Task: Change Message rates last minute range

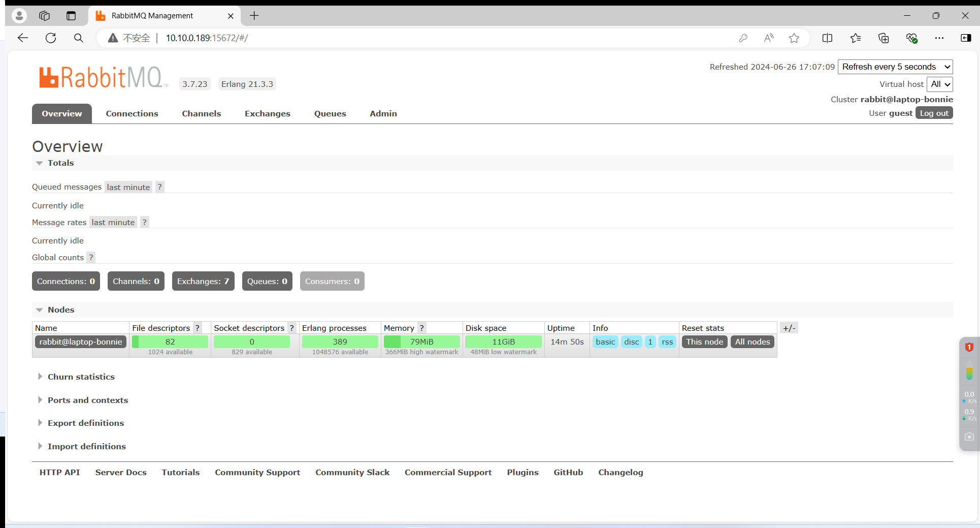Action: tap(113, 222)
